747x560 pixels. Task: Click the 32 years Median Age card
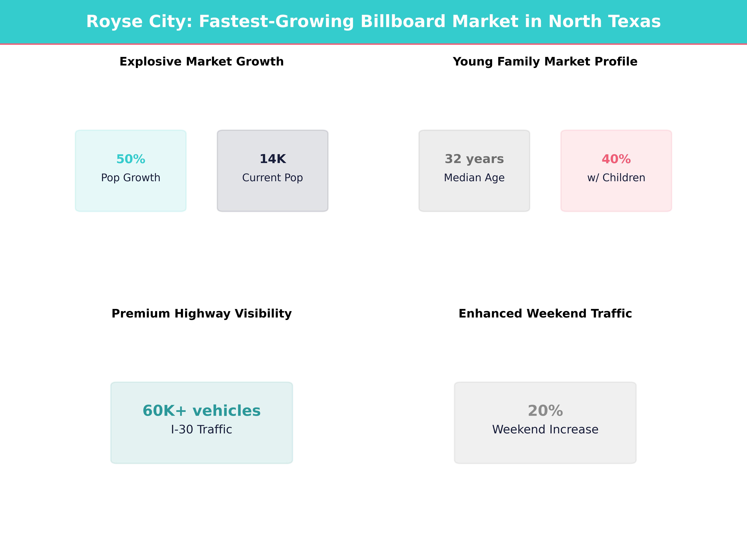pyautogui.click(x=474, y=170)
